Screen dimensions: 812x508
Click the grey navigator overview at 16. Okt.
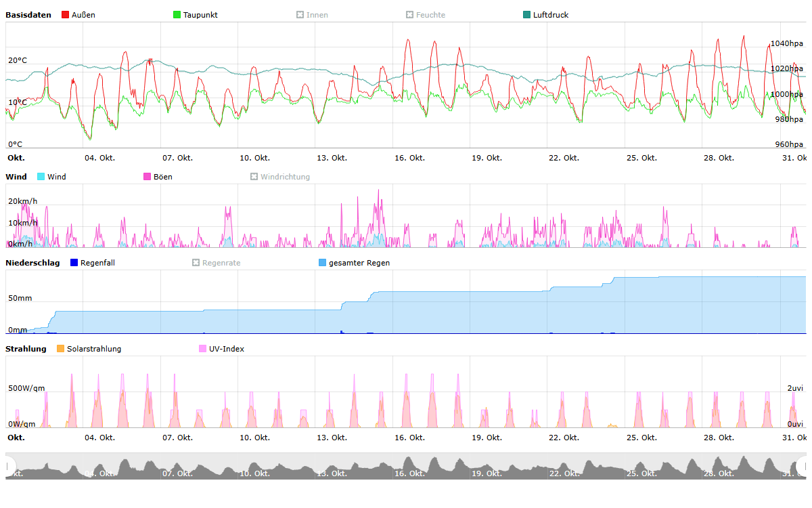(x=409, y=467)
